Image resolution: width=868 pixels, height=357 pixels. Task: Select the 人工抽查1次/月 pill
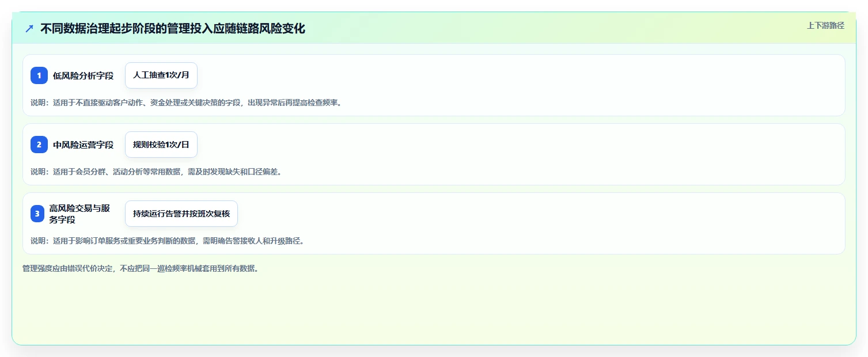[x=161, y=75]
